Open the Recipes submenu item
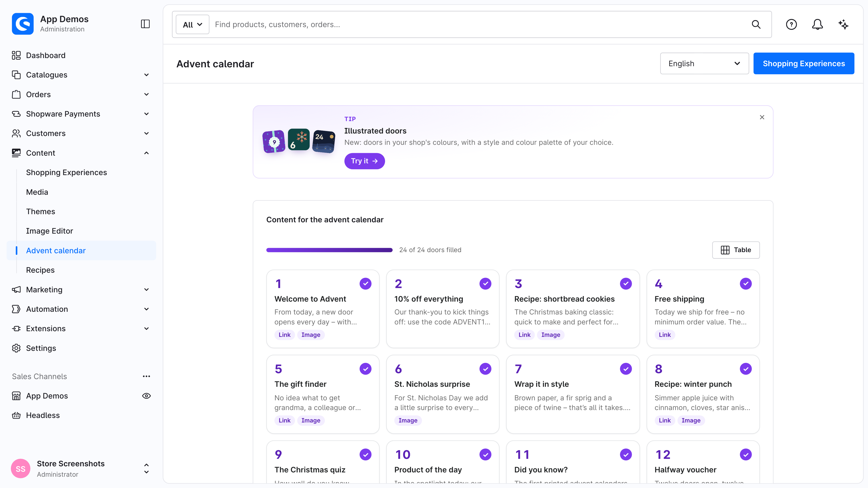This screenshot has height=488, width=868. click(40, 270)
